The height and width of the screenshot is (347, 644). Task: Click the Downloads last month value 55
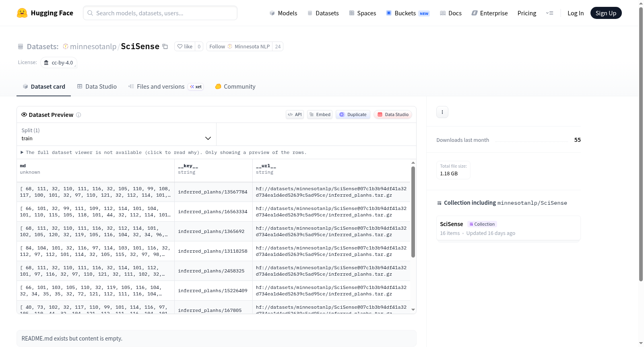click(577, 140)
